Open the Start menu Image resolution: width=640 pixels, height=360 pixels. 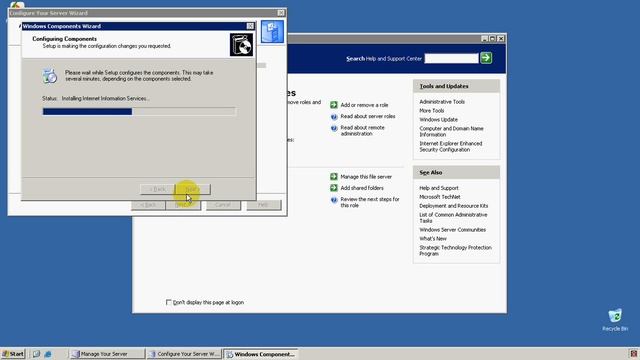(x=13, y=354)
